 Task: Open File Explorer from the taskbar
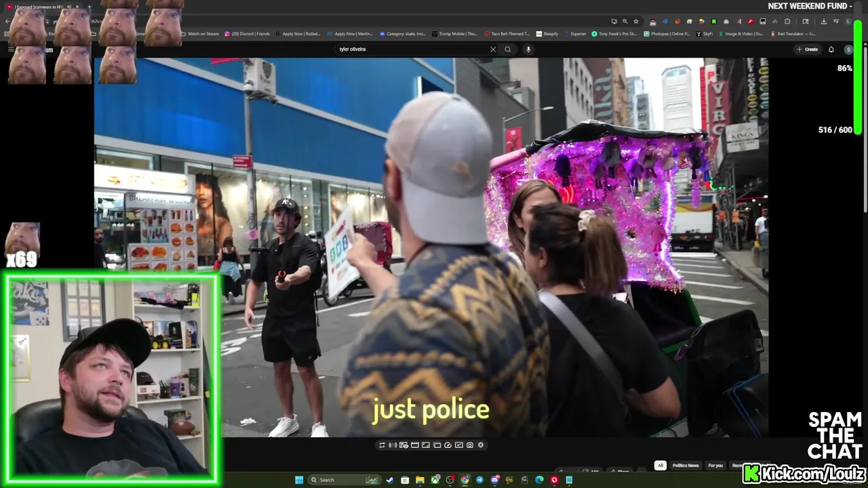(x=420, y=480)
